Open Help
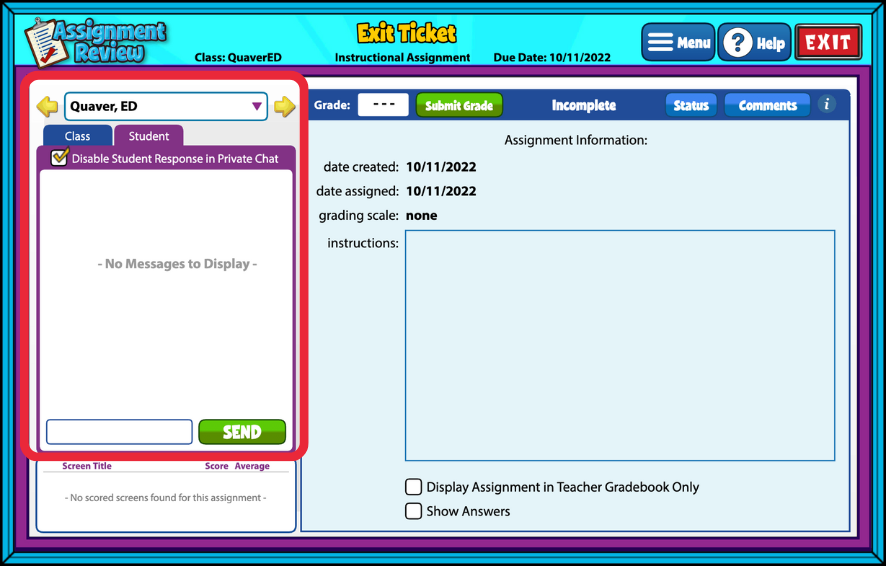Screen dimensions: 886x566 (x=754, y=42)
